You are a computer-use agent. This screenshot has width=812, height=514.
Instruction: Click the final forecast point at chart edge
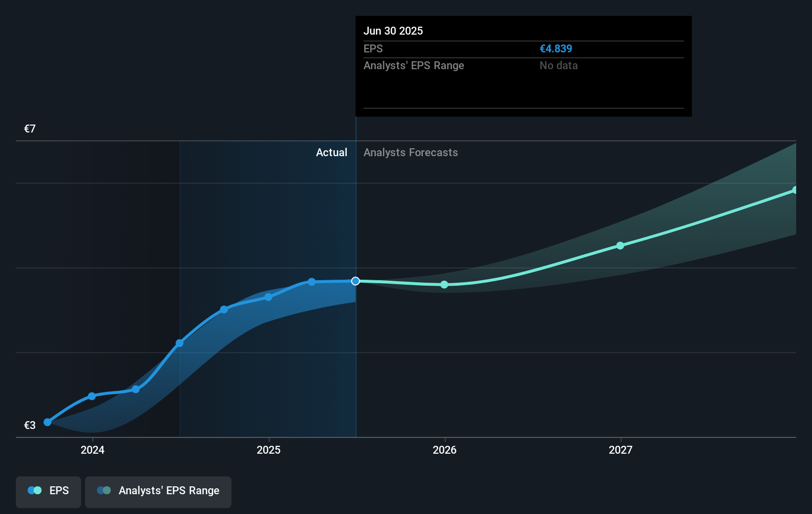[x=795, y=189]
